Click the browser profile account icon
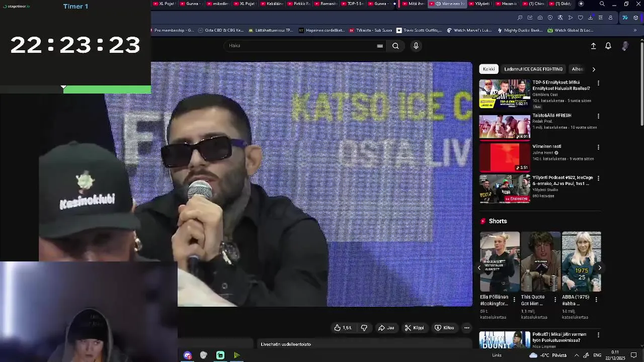This screenshot has height=362, width=644. 610,18
